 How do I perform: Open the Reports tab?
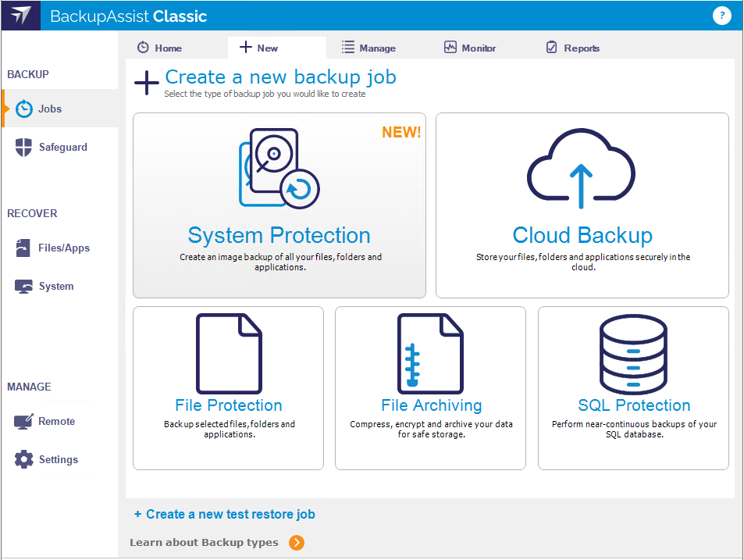[x=572, y=48]
